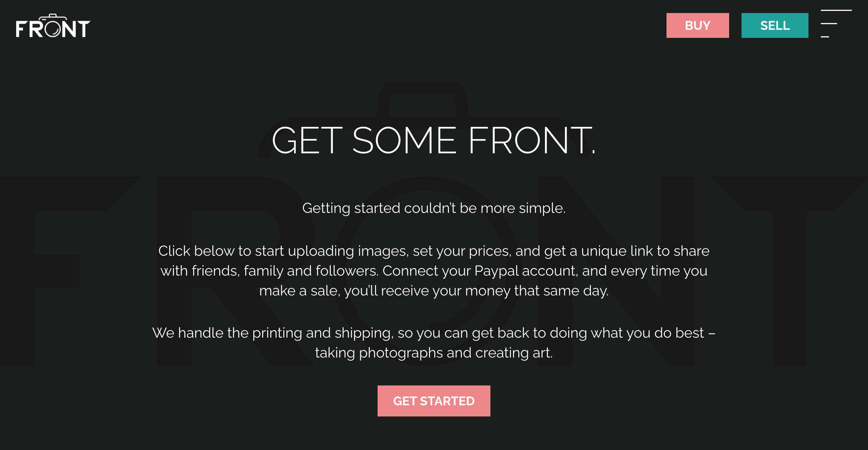Click the word Paypal in the paragraph

pyautogui.click(x=496, y=271)
